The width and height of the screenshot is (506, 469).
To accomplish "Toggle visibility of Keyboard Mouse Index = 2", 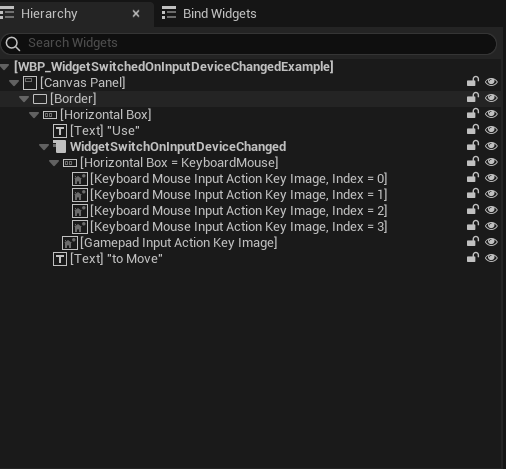I will 491,210.
